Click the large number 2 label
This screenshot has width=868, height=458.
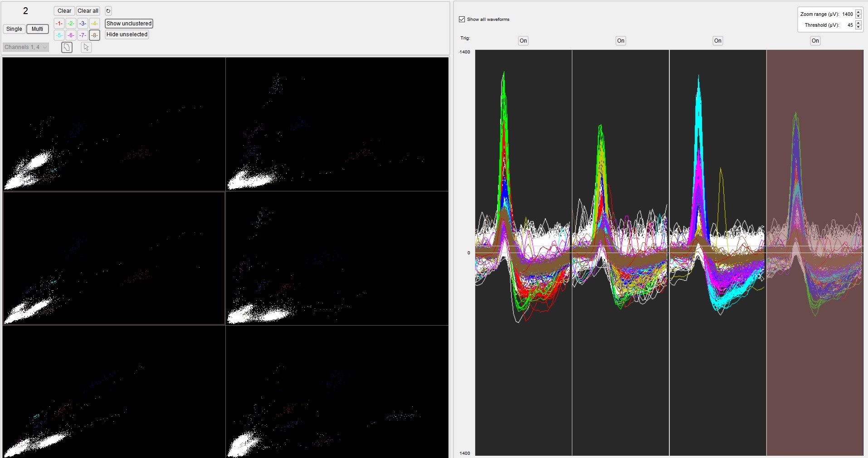(x=25, y=11)
